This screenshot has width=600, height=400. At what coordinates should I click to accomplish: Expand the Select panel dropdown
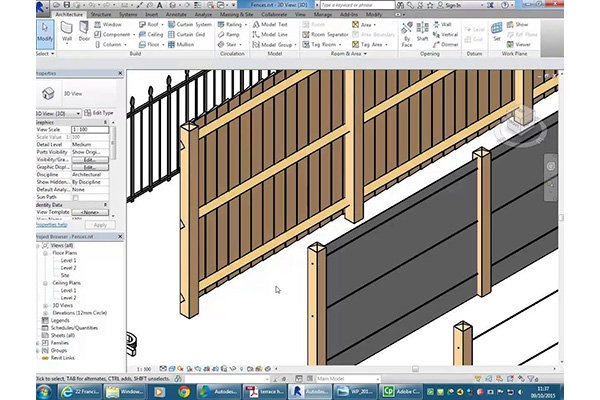46,54
